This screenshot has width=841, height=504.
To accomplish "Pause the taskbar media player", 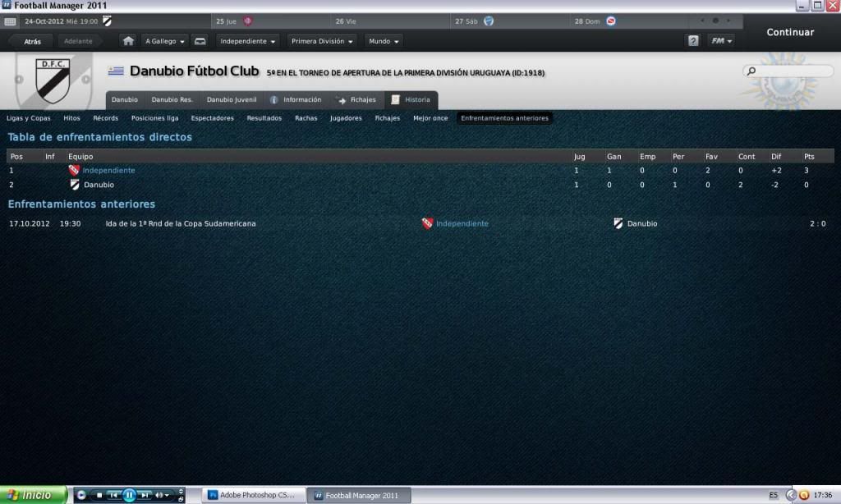I will point(129,495).
